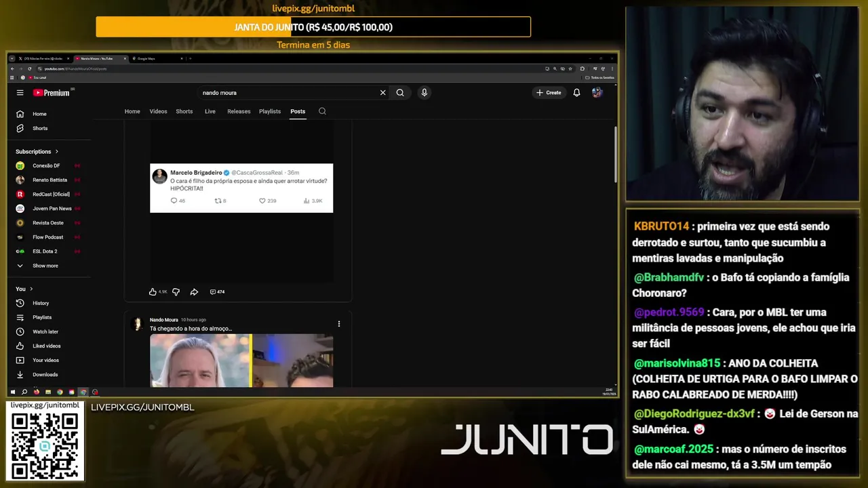Like the post with 4.9K likes

[153, 292]
